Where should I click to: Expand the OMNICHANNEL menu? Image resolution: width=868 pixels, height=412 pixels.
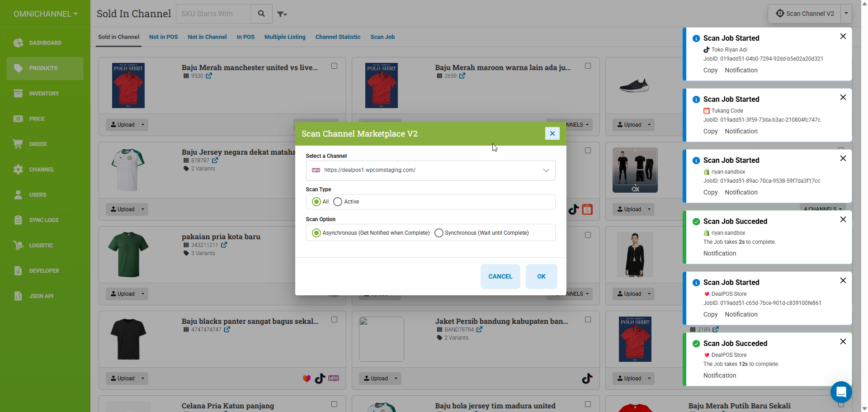point(45,14)
